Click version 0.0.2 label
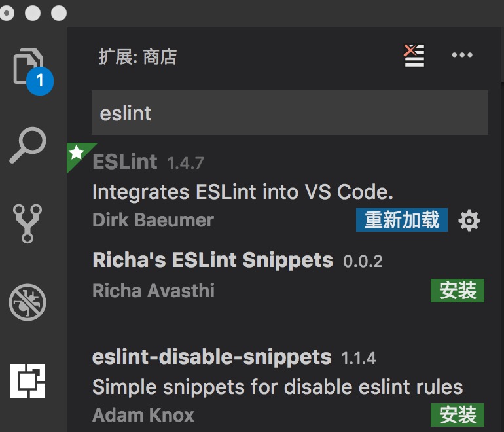Viewport: 504px width, 432px height. [x=363, y=261]
